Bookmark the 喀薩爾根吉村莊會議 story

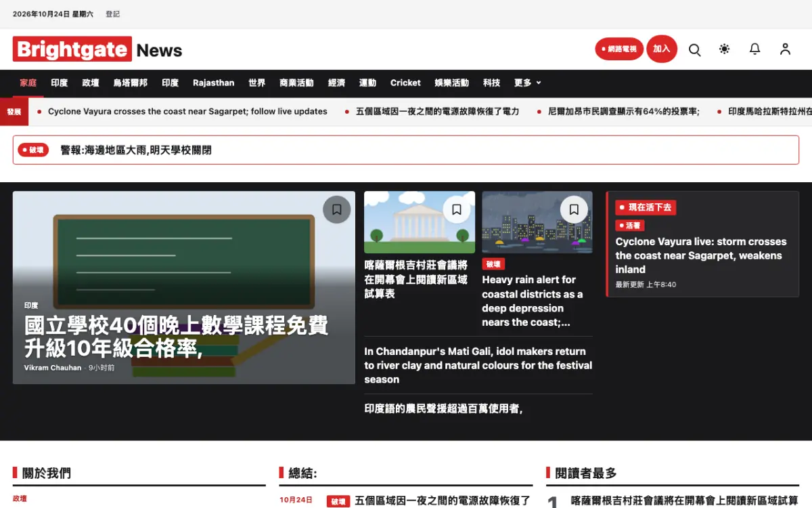coord(457,210)
